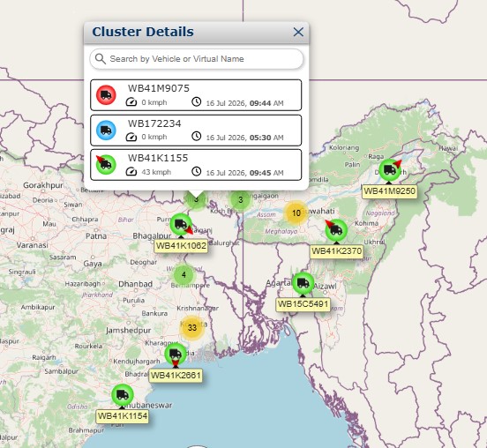The image size is (487, 448).
Task: Open the WB41K1155 vehicle row
Action: click(196, 165)
